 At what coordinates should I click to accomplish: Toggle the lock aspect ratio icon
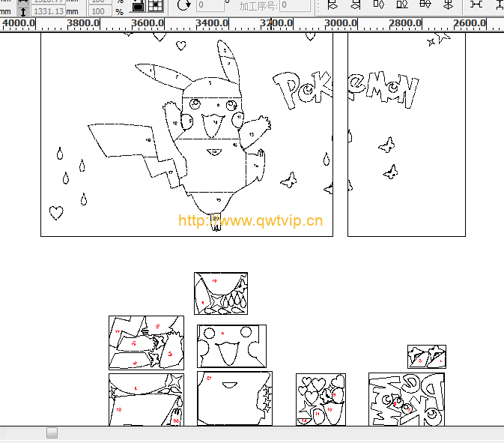tap(139, 6)
